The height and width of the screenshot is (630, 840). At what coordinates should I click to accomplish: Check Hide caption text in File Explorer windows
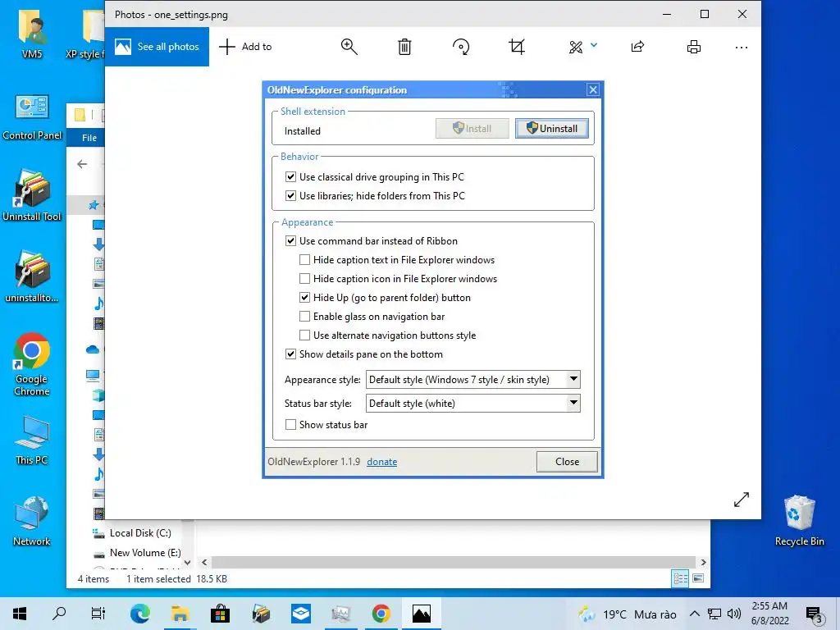pos(305,260)
